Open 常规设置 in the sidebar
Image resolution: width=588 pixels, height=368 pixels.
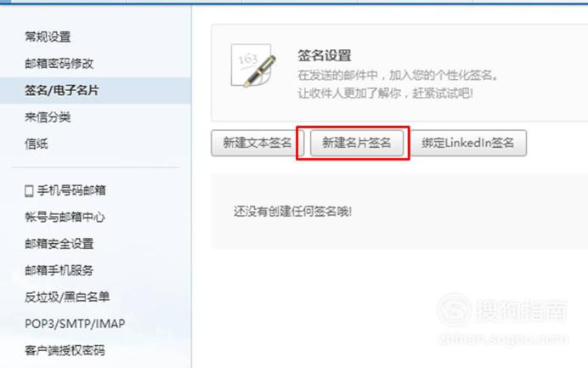[48, 37]
